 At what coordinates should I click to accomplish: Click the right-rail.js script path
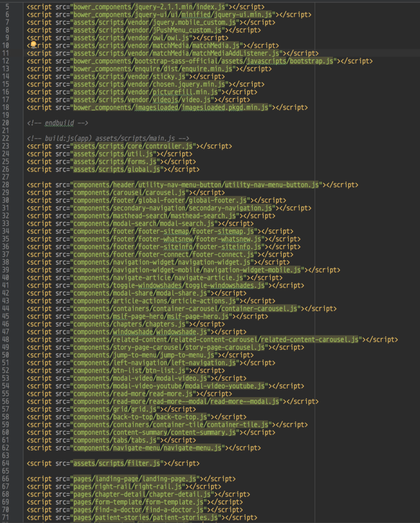pyautogui.click(x=128, y=486)
